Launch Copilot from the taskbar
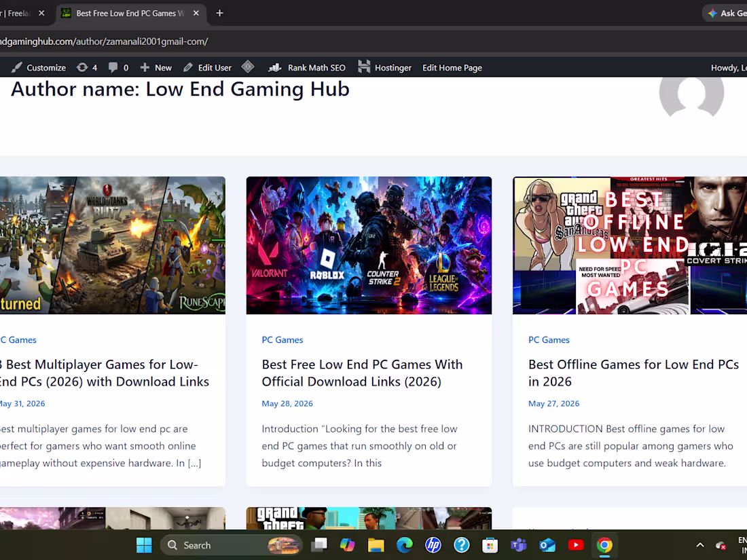This screenshot has width=747, height=560. (347, 545)
